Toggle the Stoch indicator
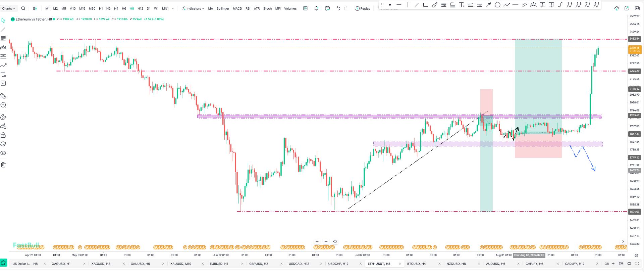644x272 pixels. click(x=267, y=9)
